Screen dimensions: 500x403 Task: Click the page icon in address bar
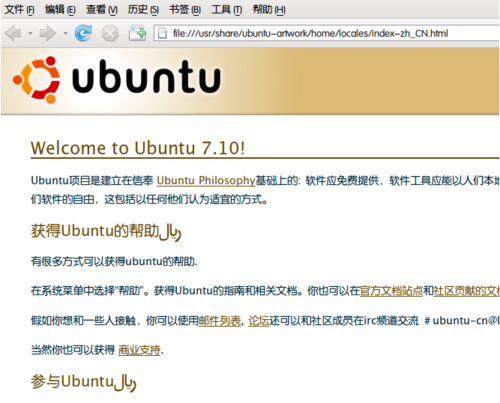[x=162, y=33]
